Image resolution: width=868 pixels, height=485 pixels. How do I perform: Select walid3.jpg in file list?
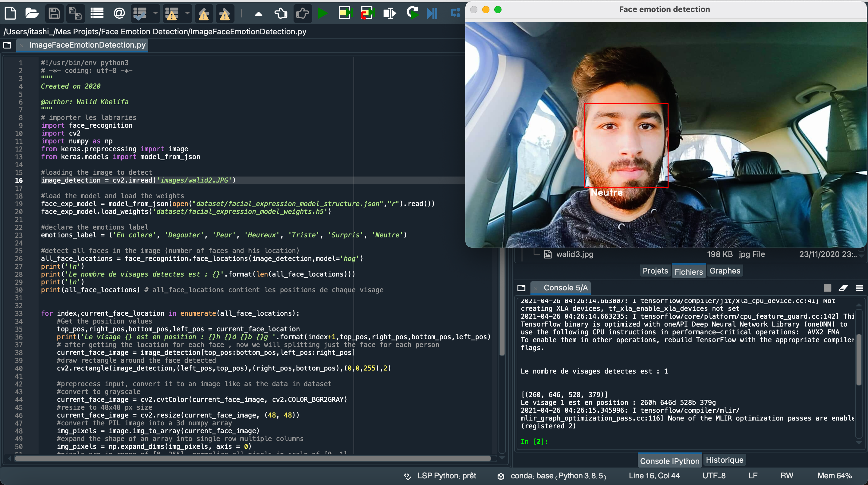(574, 254)
